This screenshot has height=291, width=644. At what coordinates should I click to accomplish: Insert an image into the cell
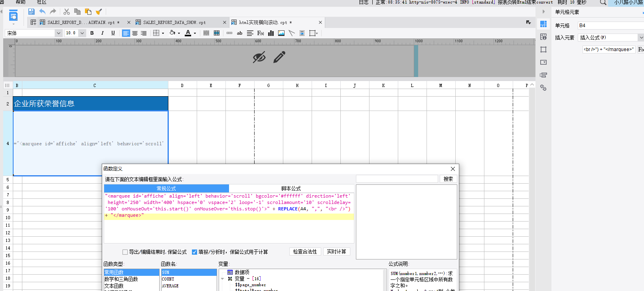pos(281,33)
